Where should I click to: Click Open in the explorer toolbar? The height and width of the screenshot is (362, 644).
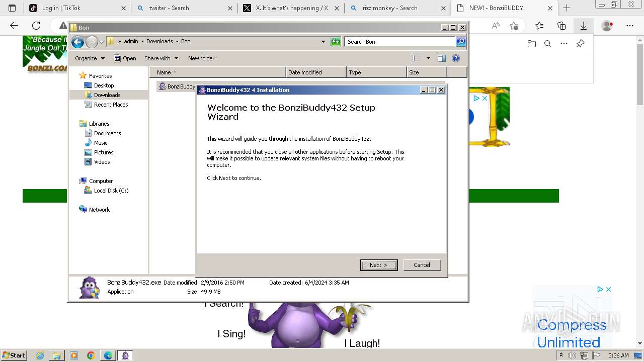coord(125,58)
